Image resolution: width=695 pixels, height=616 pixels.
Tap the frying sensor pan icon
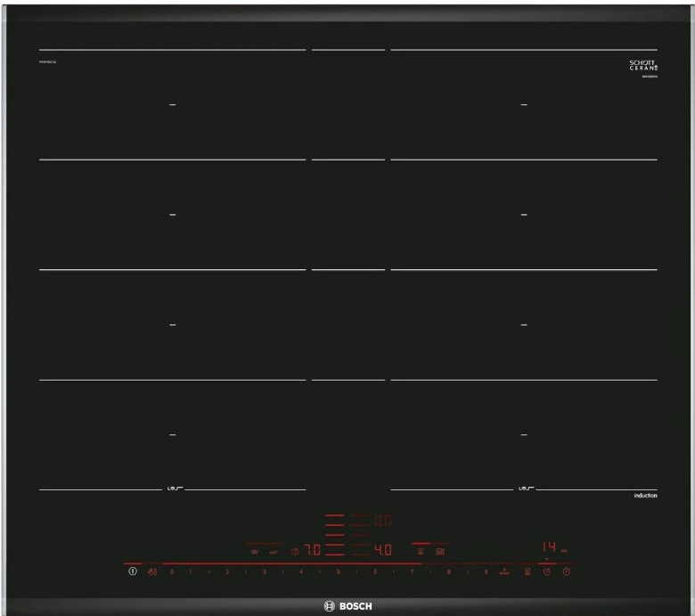[x=274, y=552]
